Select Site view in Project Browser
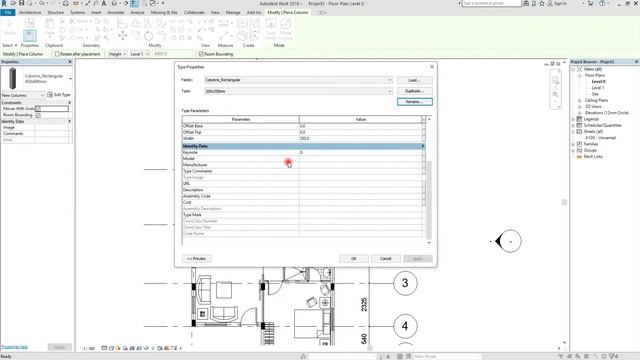The width and height of the screenshot is (640, 360). pyautogui.click(x=595, y=94)
